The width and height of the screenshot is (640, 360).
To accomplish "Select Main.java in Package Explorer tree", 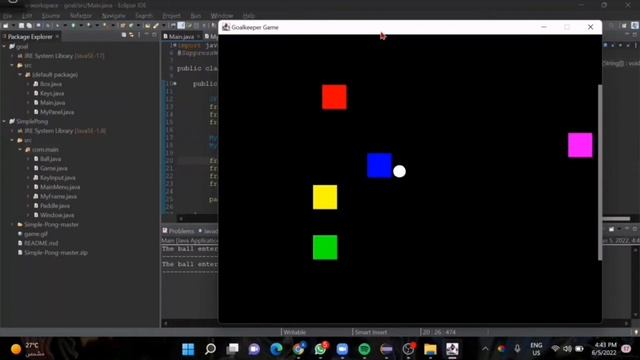I will tap(52, 102).
